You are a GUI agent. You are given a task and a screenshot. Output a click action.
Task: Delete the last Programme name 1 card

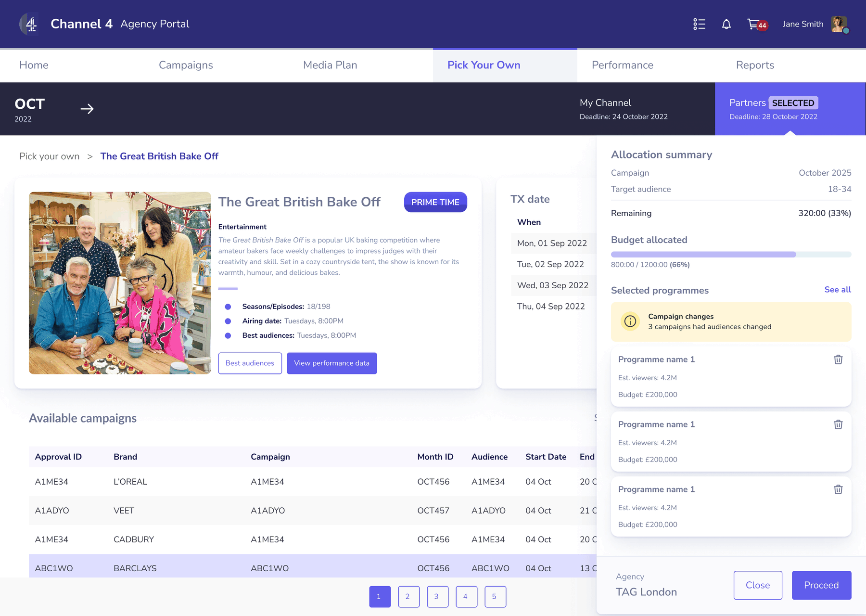[838, 489]
